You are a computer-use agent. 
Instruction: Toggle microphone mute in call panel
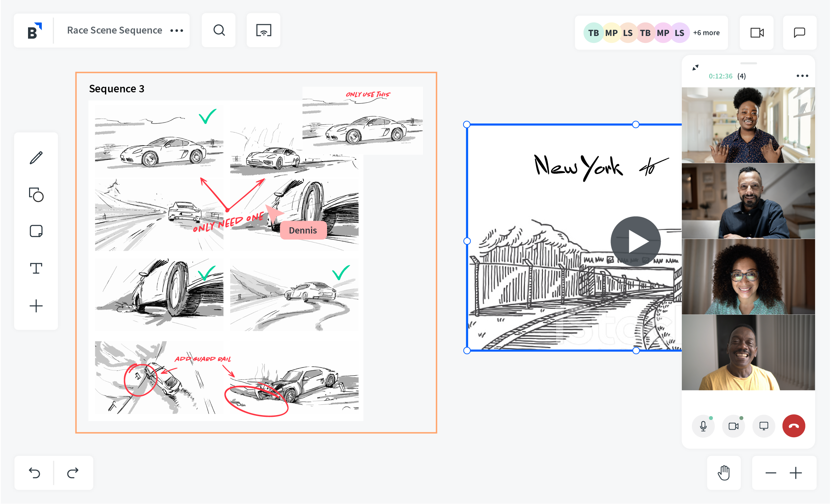point(703,426)
